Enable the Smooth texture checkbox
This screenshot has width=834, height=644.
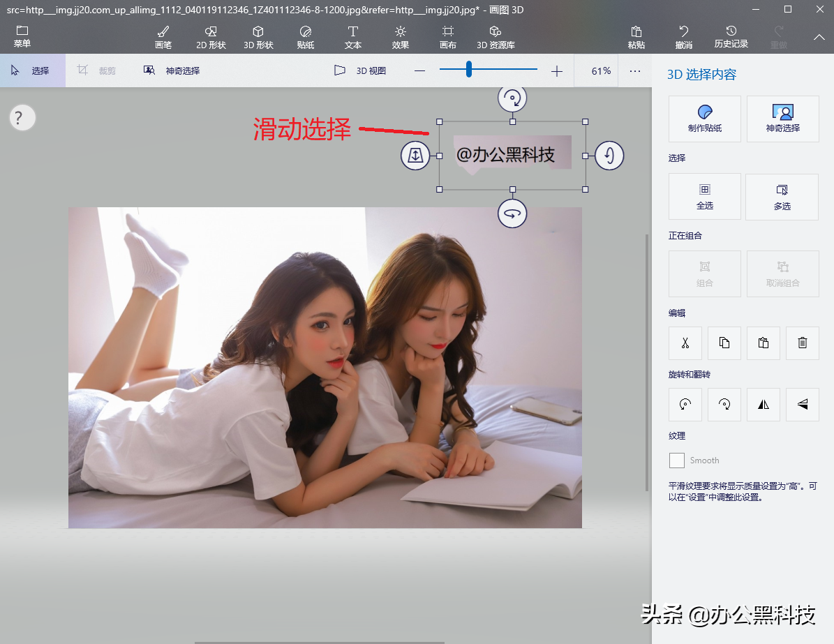pyautogui.click(x=676, y=460)
